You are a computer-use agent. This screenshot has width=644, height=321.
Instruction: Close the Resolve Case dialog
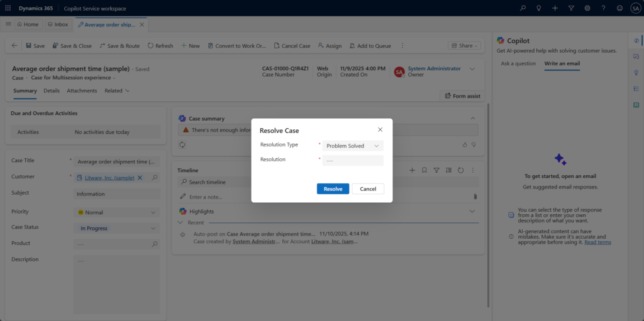[x=380, y=129]
